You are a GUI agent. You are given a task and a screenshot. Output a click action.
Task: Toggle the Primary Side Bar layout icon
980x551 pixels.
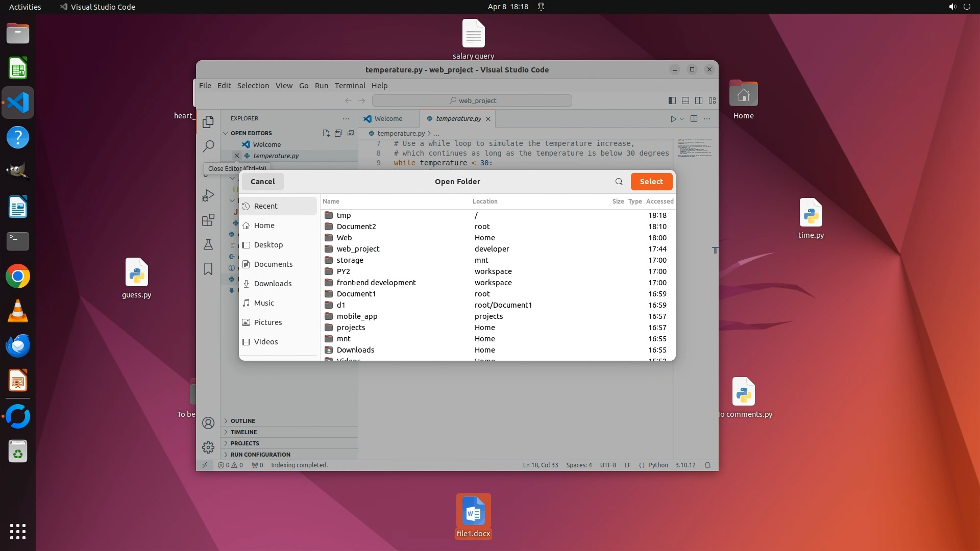coord(672,101)
